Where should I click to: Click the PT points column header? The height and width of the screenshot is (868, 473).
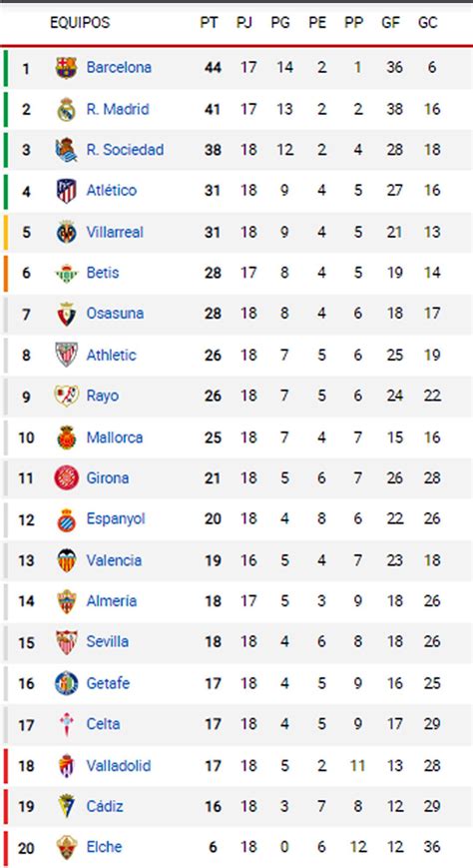[x=210, y=23]
